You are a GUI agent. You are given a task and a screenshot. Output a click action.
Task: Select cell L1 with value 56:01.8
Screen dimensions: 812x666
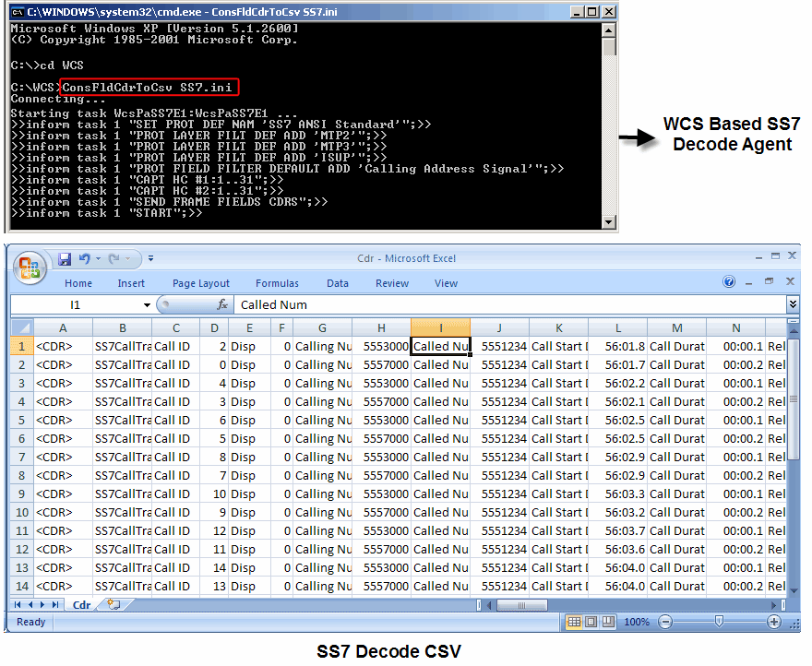(x=618, y=346)
